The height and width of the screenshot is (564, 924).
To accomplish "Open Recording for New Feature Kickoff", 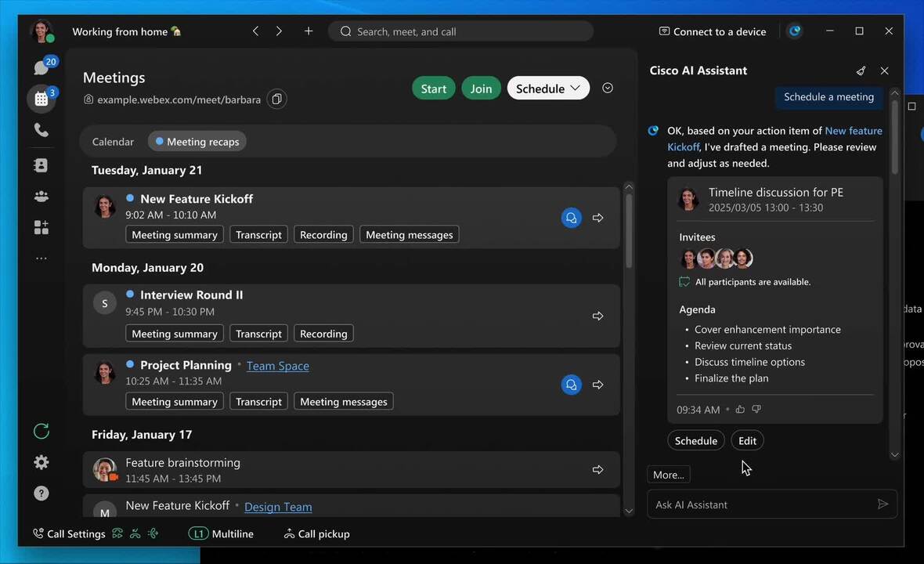I will pyautogui.click(x=323, y=234).
